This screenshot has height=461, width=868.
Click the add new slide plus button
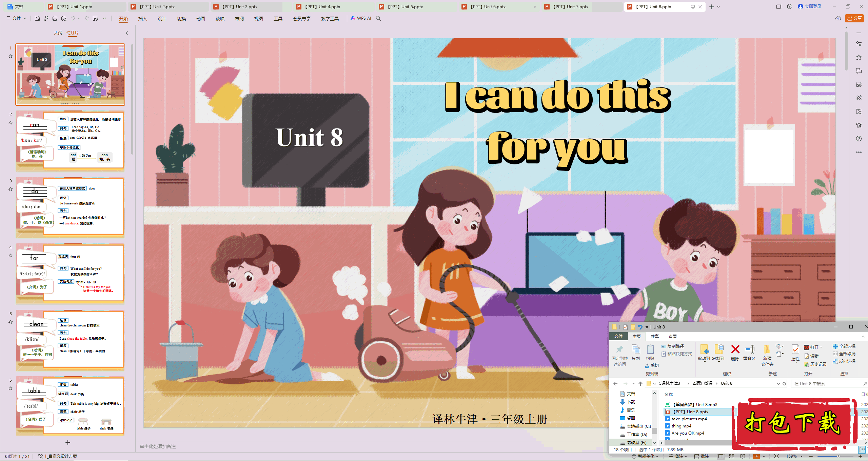pos(68,442)
